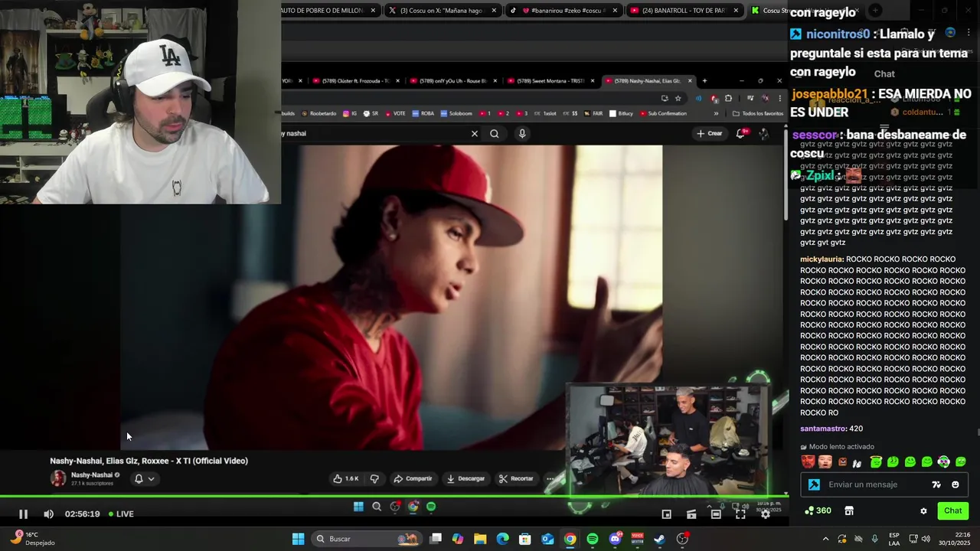Open Nashy-Nashai channel avatar
This screenshot has width=980, height=551.
coord(58,478)
